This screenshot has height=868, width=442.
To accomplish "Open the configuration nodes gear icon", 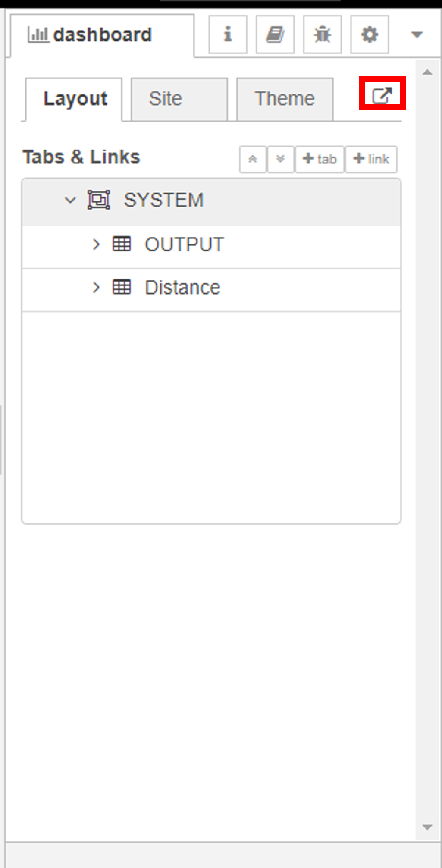I will coord(369,34).
